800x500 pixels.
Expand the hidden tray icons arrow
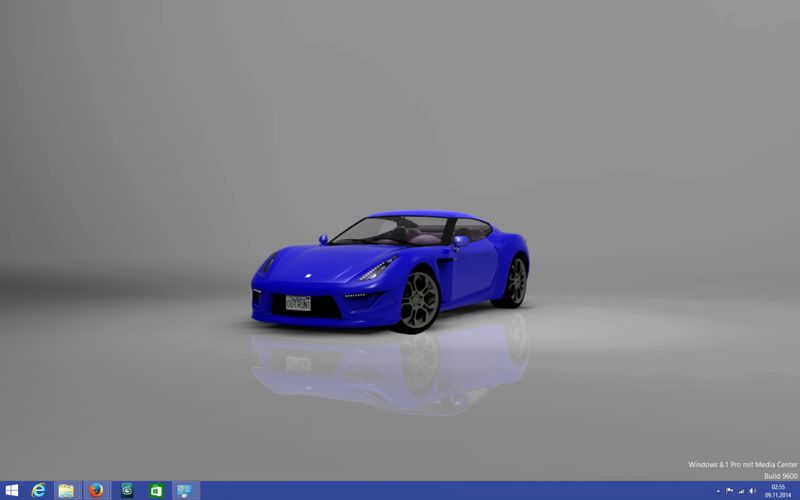pos(718,491)
